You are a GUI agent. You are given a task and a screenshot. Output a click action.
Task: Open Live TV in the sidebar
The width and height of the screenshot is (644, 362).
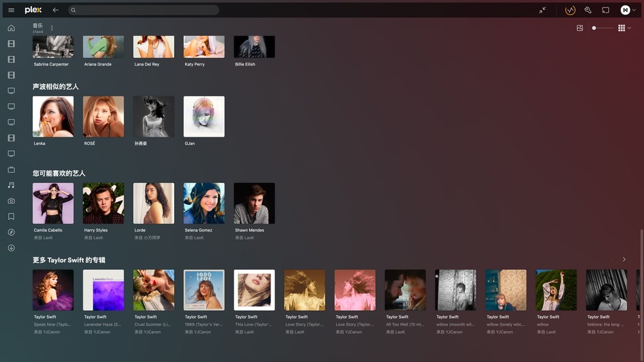(x=11, y=169)
